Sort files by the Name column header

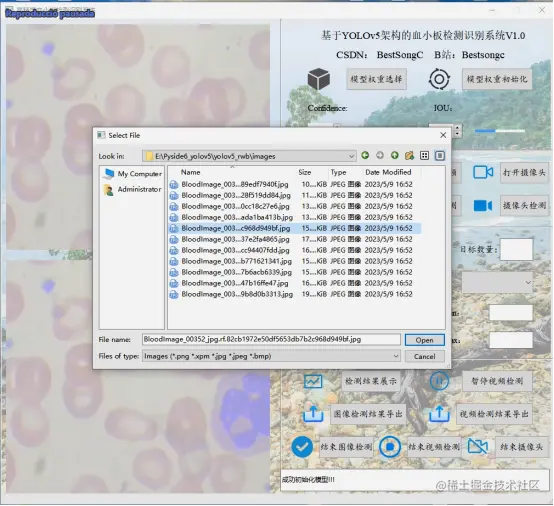(x=191, y=172)
